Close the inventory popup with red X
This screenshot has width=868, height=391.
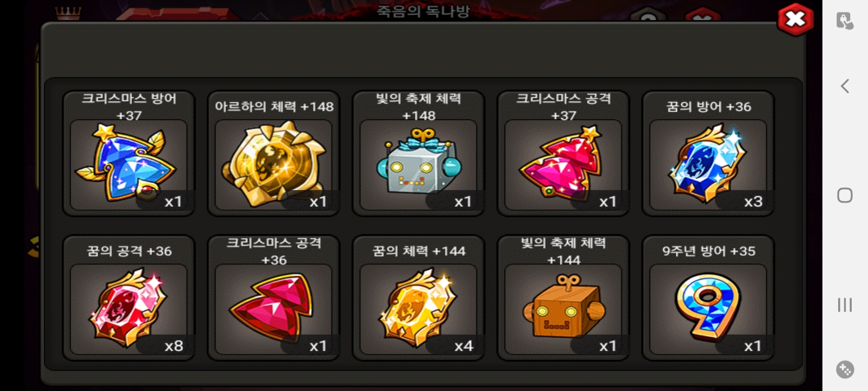795,20
